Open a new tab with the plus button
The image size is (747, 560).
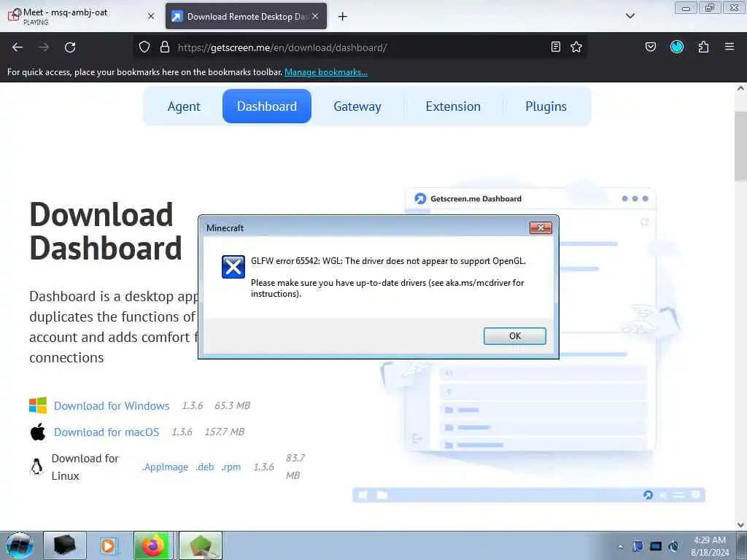tap(343, 17)
